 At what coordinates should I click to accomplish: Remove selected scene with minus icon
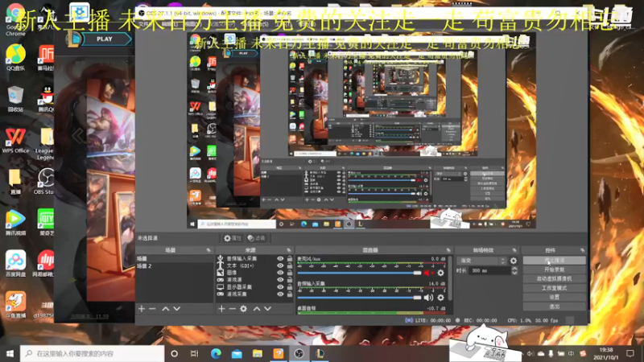click(152, 309)
